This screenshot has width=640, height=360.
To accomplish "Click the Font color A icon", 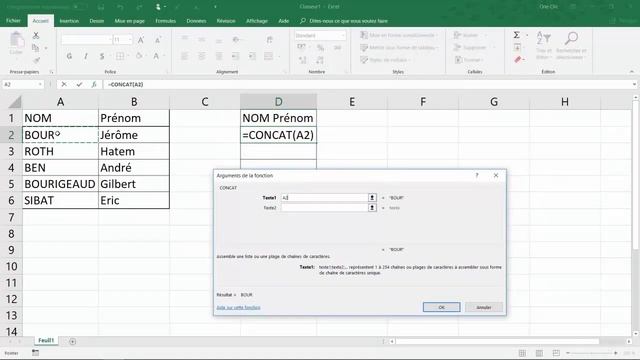I will (156, 56).
